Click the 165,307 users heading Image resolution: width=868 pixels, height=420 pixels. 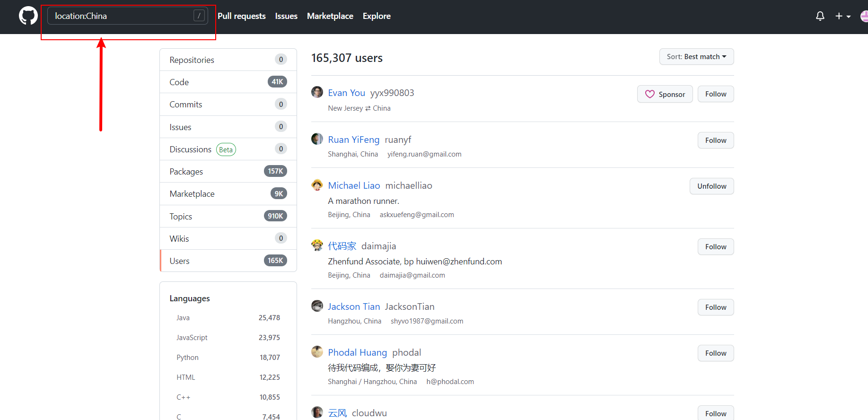coord(347,58)
